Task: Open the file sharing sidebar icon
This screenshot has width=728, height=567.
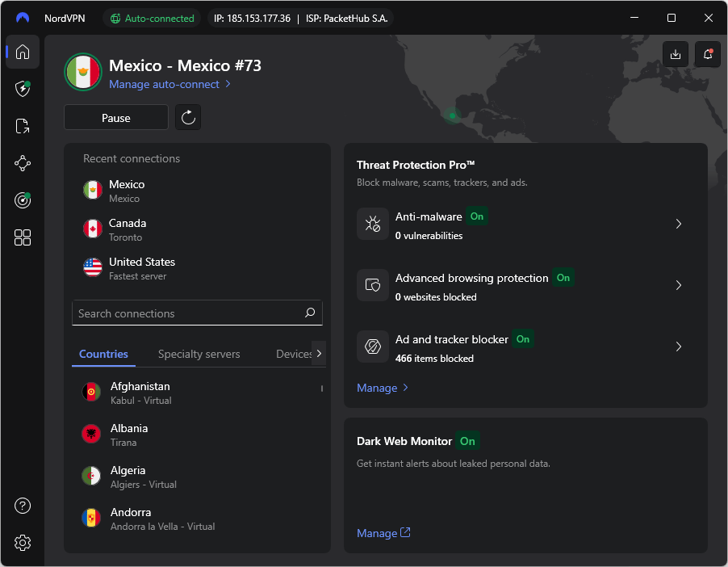Action: pos(22,126)
